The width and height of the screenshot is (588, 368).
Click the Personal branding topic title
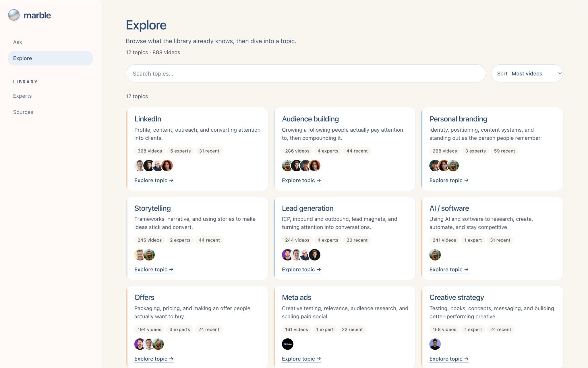[x=458, y=119]
